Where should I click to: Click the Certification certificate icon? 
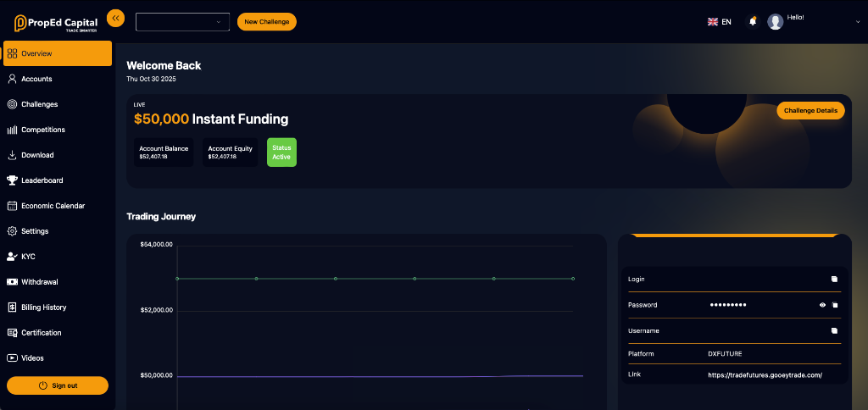tap(12, 333)
